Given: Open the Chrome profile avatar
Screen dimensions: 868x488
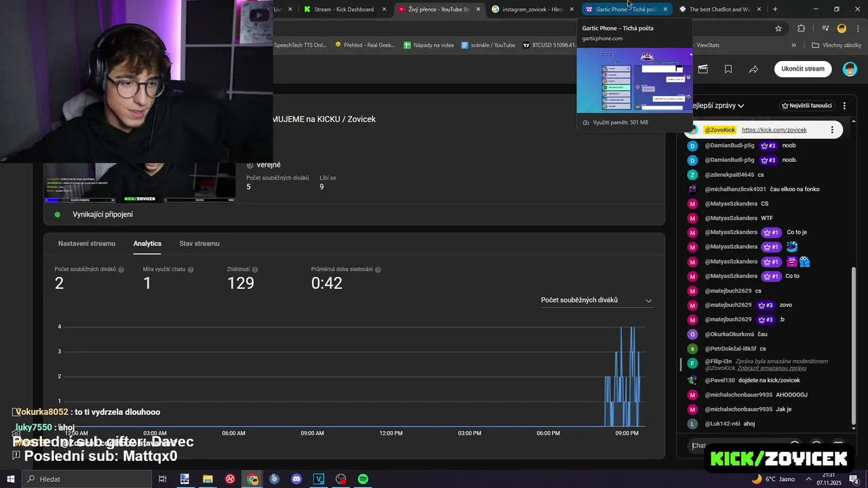Looking at the screenshot, I should click(842, 28).
